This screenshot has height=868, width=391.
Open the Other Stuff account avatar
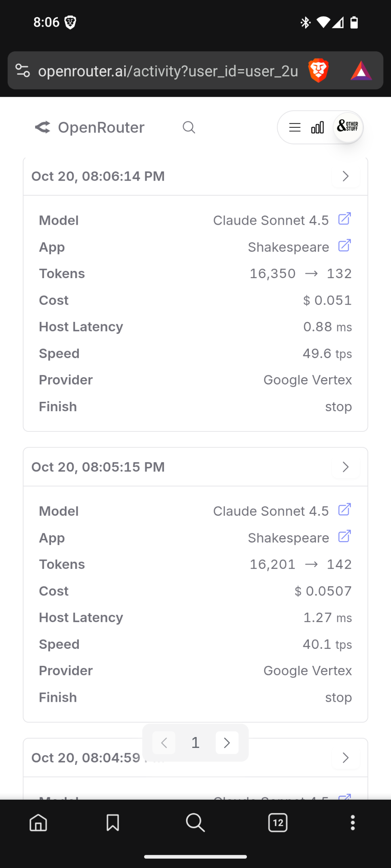click(x=348, y=127)
